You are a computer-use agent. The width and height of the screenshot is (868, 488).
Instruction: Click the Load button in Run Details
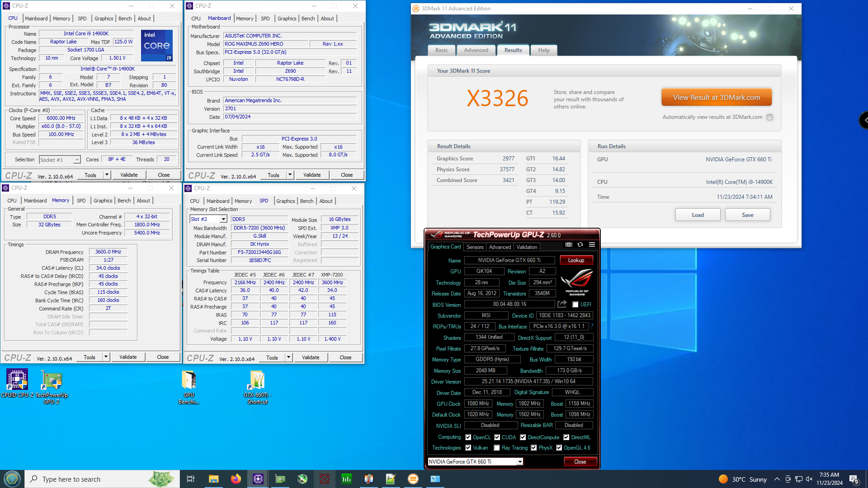click(698, 215)
